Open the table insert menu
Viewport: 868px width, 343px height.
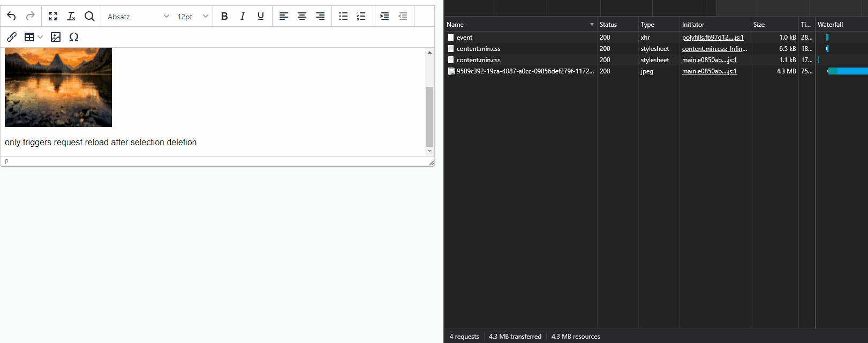[33, 37]
